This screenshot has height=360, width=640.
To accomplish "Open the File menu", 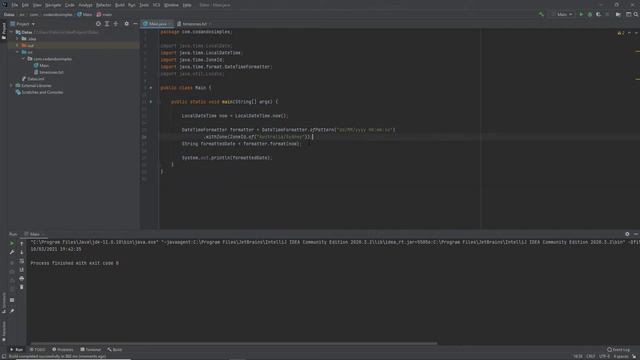I will pyautogui.click(x=15, y=5).
